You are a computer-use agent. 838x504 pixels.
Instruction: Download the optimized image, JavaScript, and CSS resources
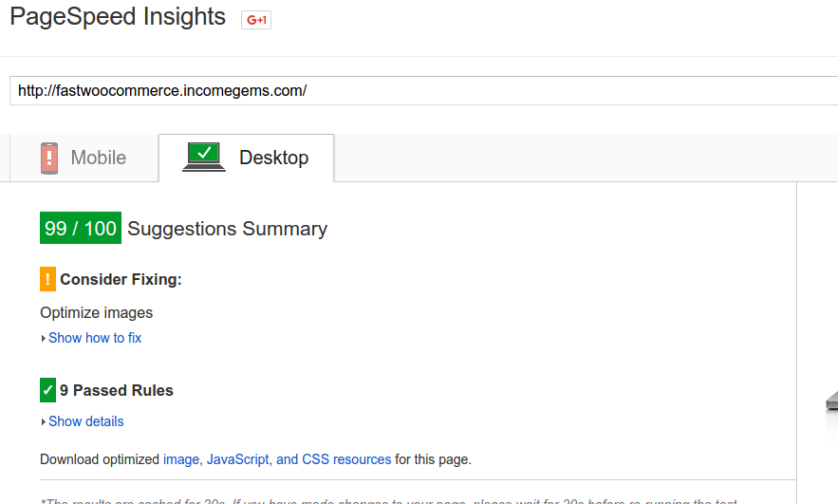pyautogui.click(x=277, y=459)
